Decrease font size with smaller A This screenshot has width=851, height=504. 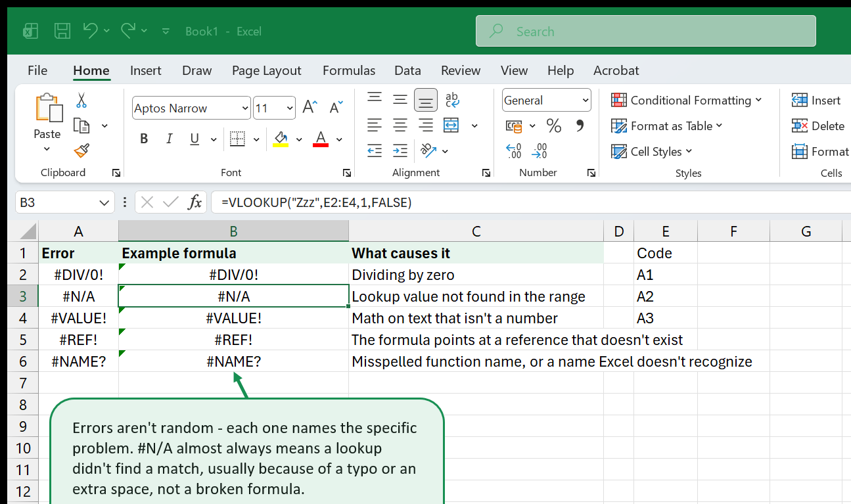[336, 108]
